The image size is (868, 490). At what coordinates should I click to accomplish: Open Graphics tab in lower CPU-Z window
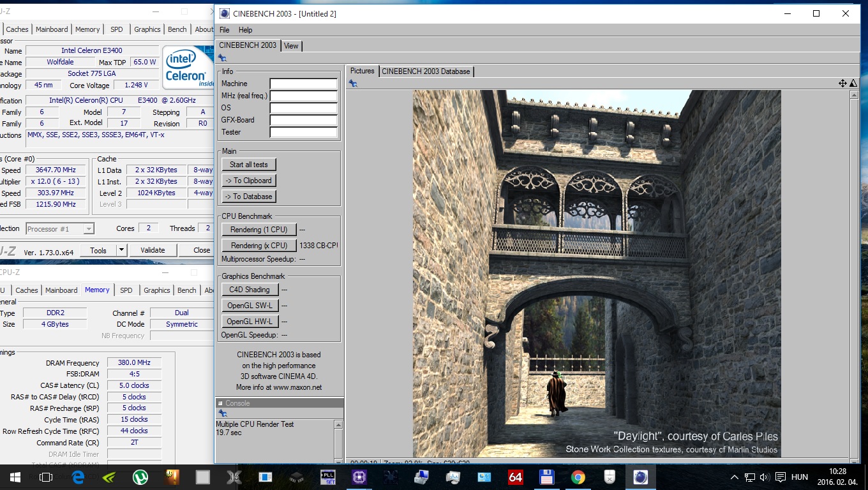point(157,290)
